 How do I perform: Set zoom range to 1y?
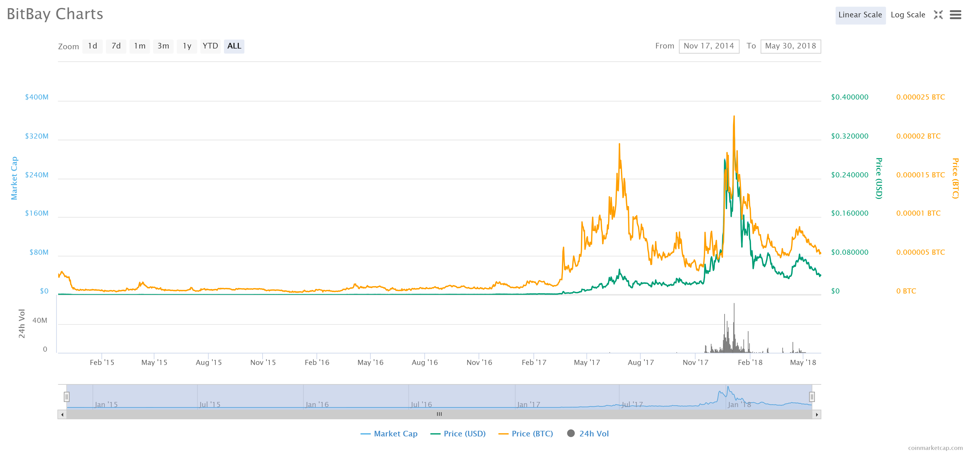point(187,46)
